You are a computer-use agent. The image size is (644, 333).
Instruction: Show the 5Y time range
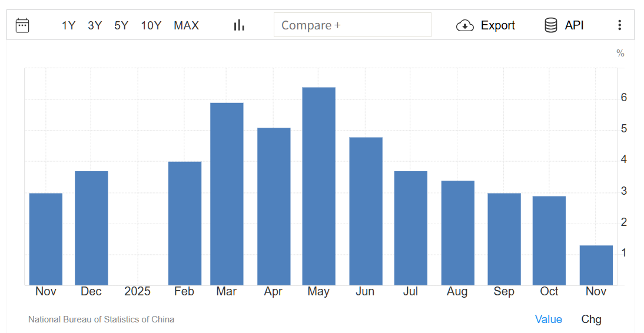121,25
